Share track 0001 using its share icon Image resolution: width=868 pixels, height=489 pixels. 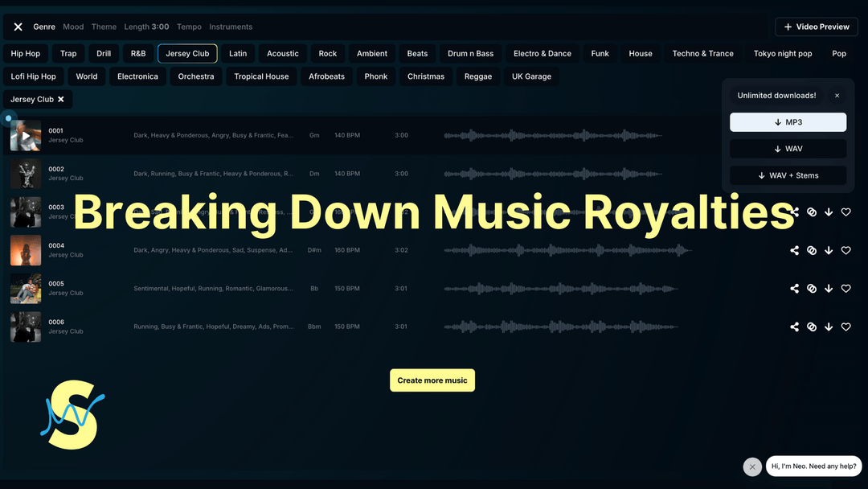[x=794, y=135]
